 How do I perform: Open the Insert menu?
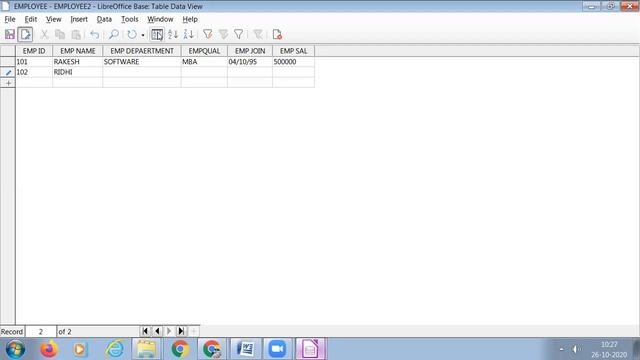pos(79,19)
